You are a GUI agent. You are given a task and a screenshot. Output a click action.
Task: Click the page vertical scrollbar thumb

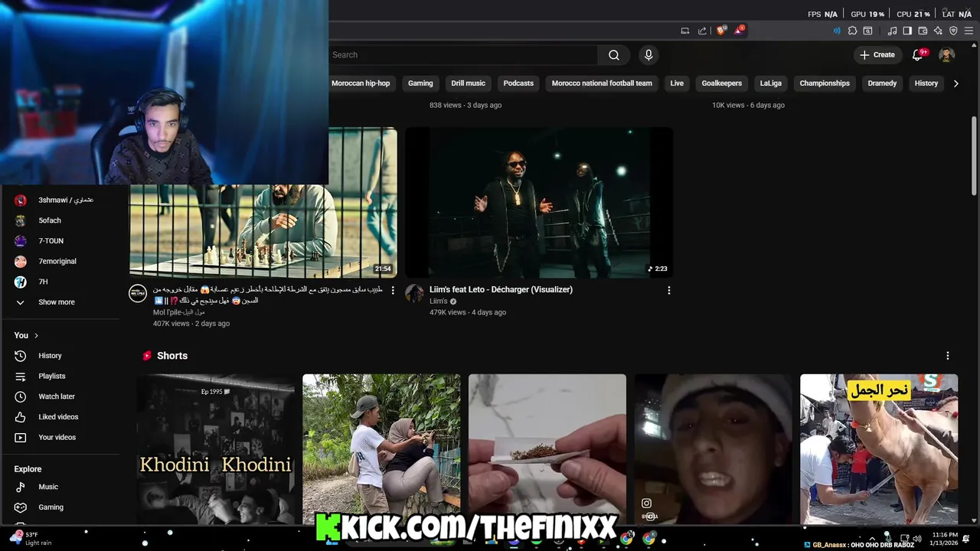[x=974, y=157]
